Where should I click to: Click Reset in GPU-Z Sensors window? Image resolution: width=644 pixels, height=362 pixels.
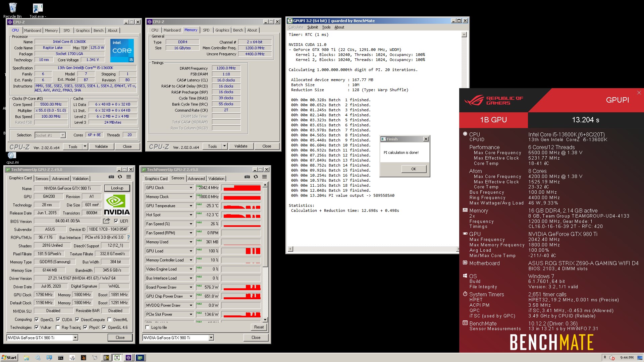tap(259, 327)
